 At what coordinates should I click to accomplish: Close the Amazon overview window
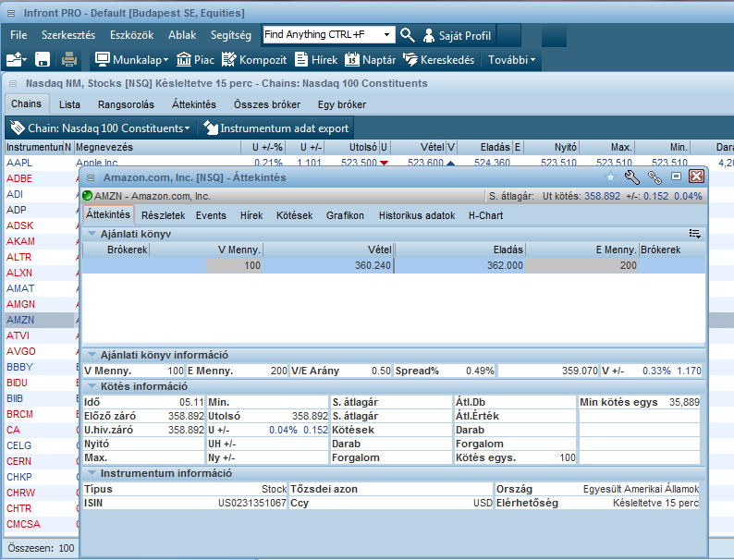[x=696, y=176]
